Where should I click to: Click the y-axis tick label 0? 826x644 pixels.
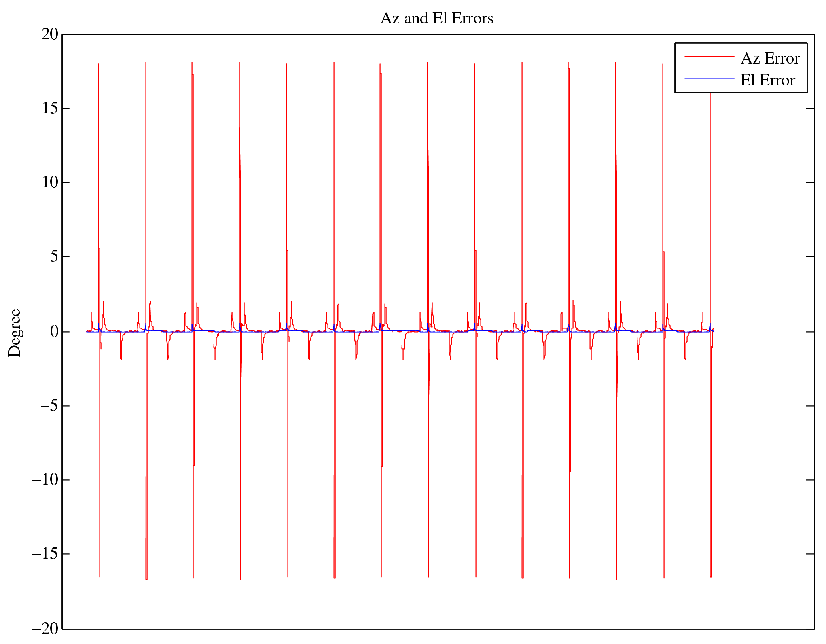[x=54, y=332]
